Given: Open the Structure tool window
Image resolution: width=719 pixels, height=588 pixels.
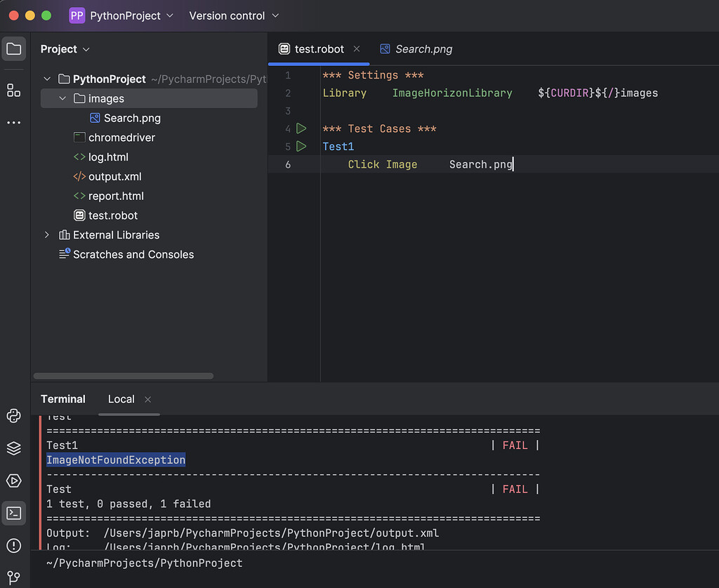Looking at the screenshot, I should click(13, 90).
